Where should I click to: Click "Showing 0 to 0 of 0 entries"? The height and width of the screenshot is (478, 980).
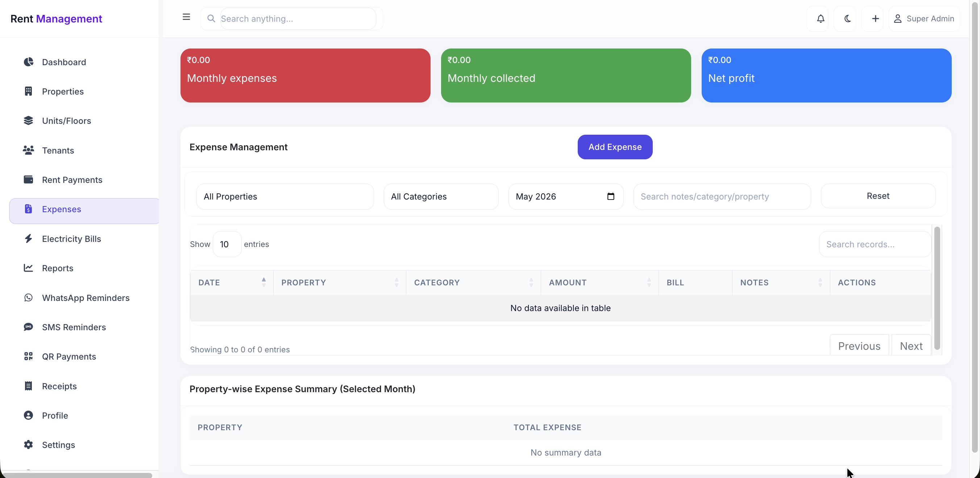coord(240,349)
